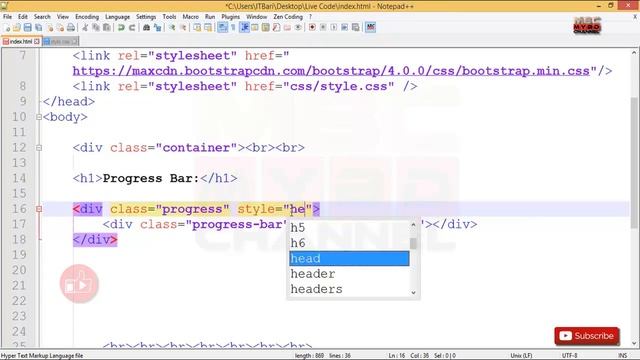Run macro multiple times icon
Viewport: 640px width, 360px height.
coord(344,27)
